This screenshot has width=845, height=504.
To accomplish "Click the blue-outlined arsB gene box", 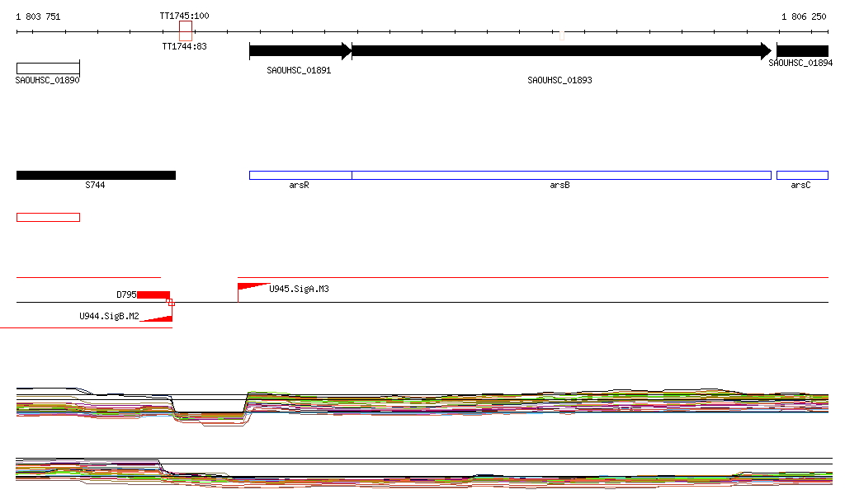I will pos(561,175).
